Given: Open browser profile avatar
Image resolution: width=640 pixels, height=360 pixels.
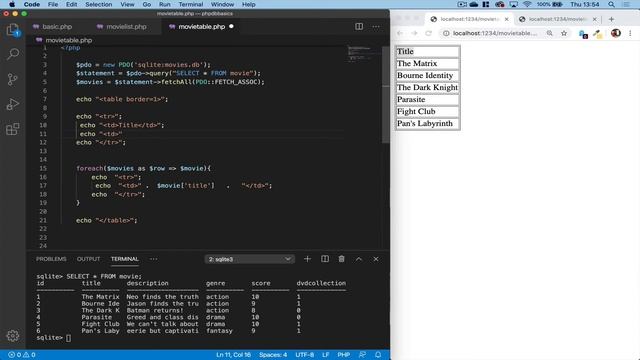Looking at the screenshot, I should (616, 33).
